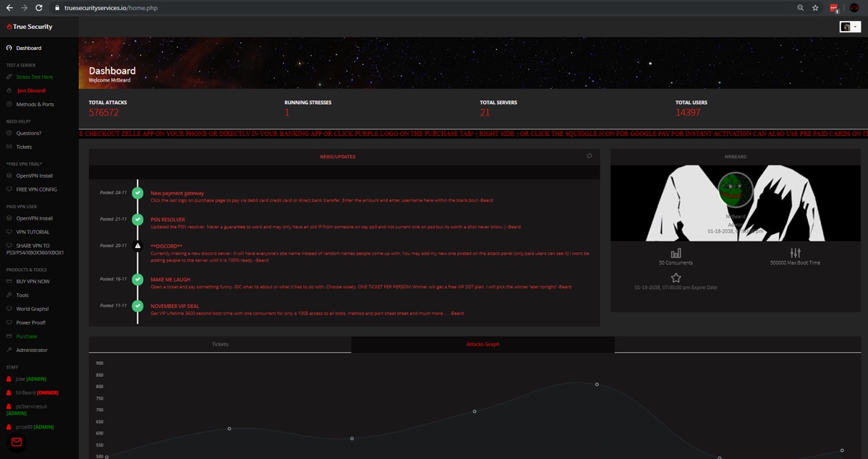Click the True Security flame logo
The height and width of the screenshot is (459, 868).
tap(8, 26)
